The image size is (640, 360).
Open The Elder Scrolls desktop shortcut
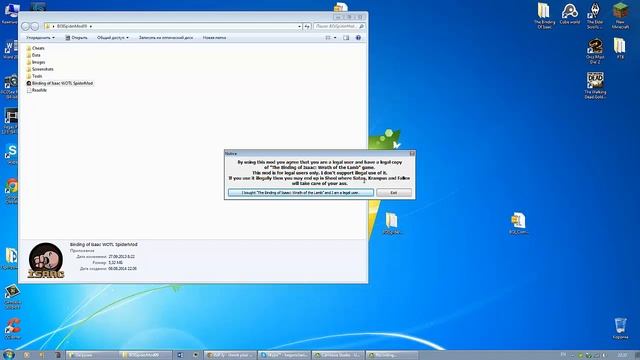pyautogui.click(x=595, y=16)
